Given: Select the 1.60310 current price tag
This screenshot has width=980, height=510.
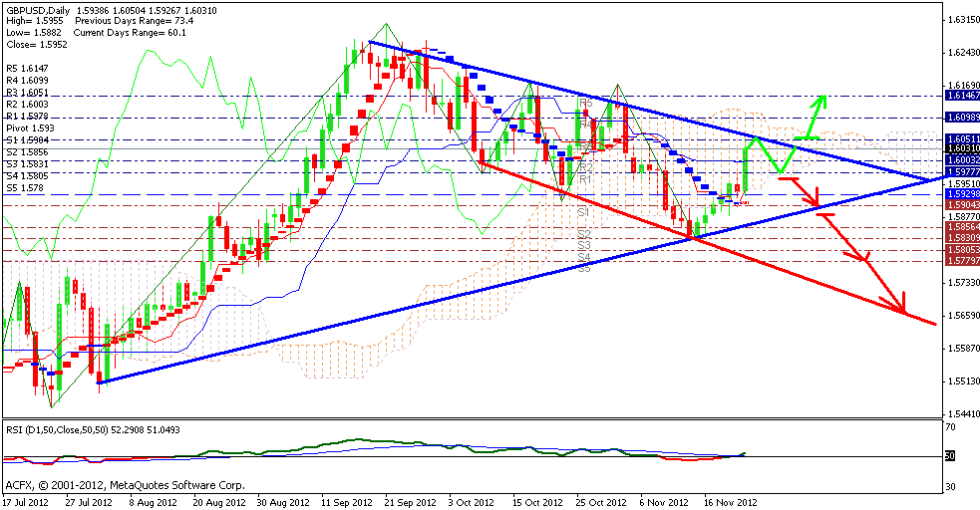Looking at the screenshot, I should tap(962, 148).
